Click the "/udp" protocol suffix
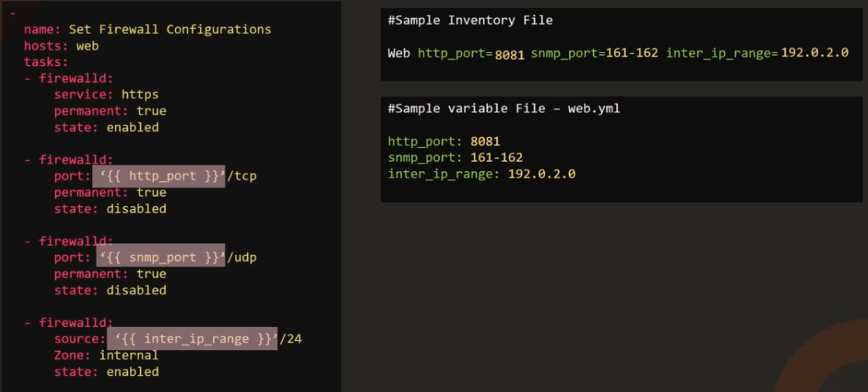The width and height of the screenshot is (868, 392). point(242,257)
